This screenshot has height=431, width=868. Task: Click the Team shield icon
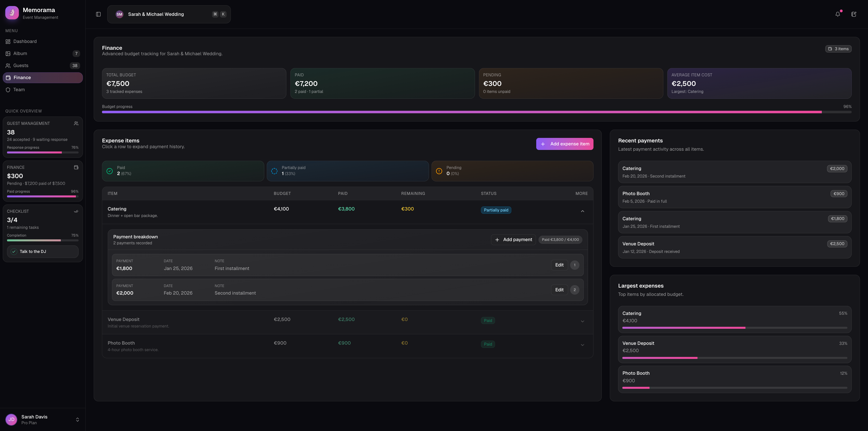[x=8, y=90]
